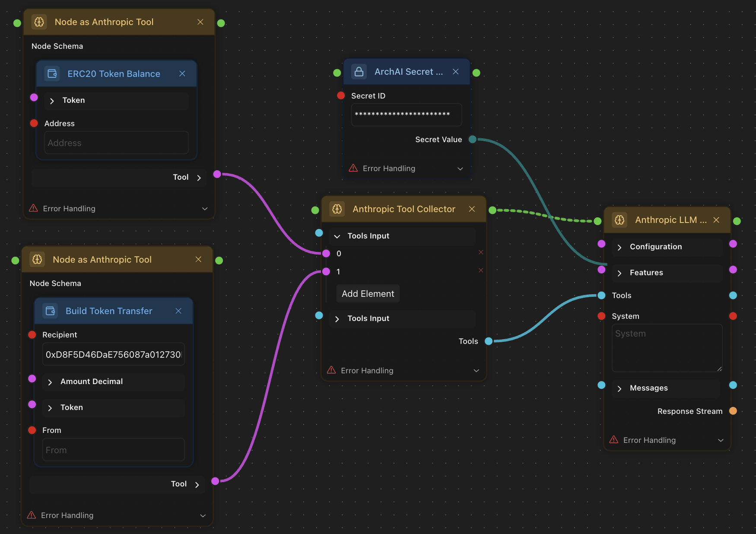
Task: Open Error Handling dropdown on Anthropic Tool Collector
Action: (476, 371)
